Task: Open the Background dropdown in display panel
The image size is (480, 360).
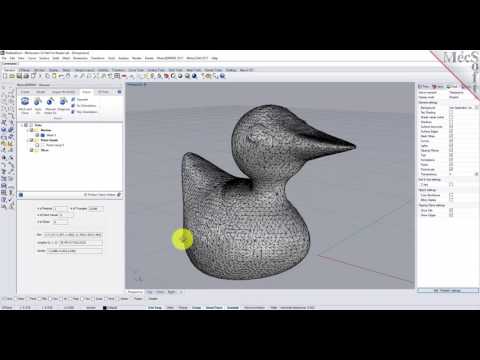Action: point(476,108)
